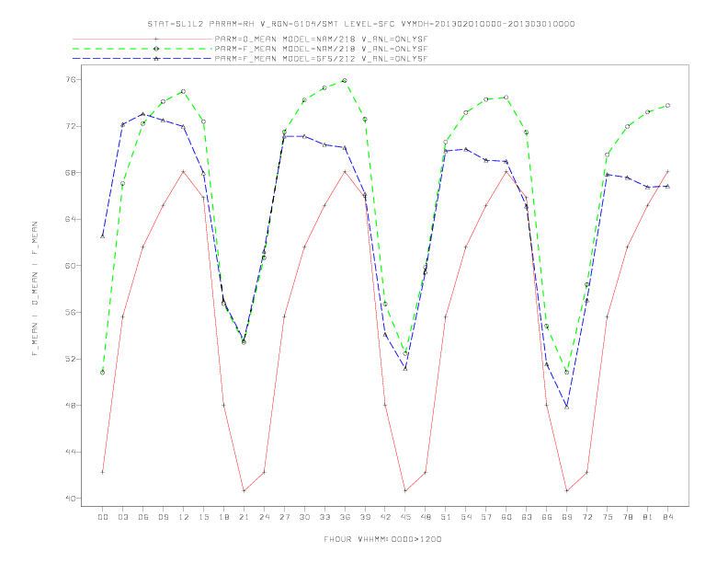Click the chart title starting with STAT=SL1L2

coord(361,24)
